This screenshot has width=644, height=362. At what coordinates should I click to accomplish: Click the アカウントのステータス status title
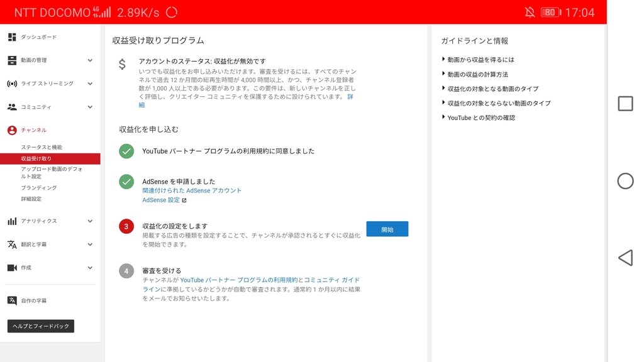click(202, 61)
